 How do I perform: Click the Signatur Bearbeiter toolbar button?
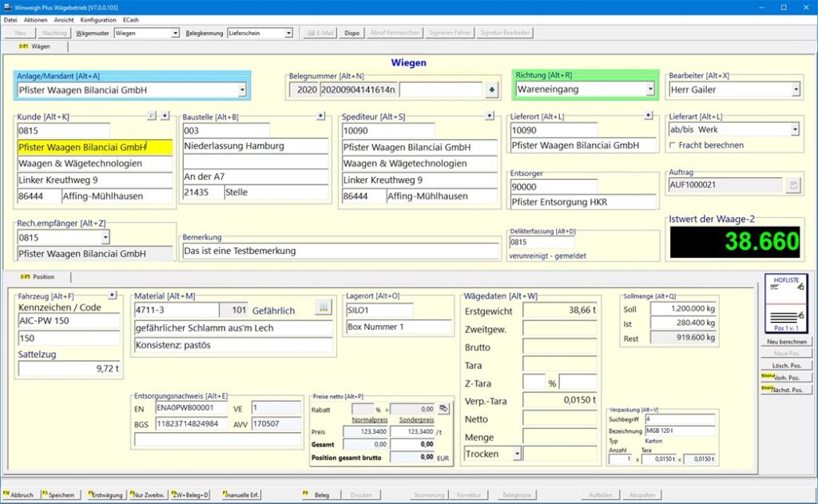point(505,33)
